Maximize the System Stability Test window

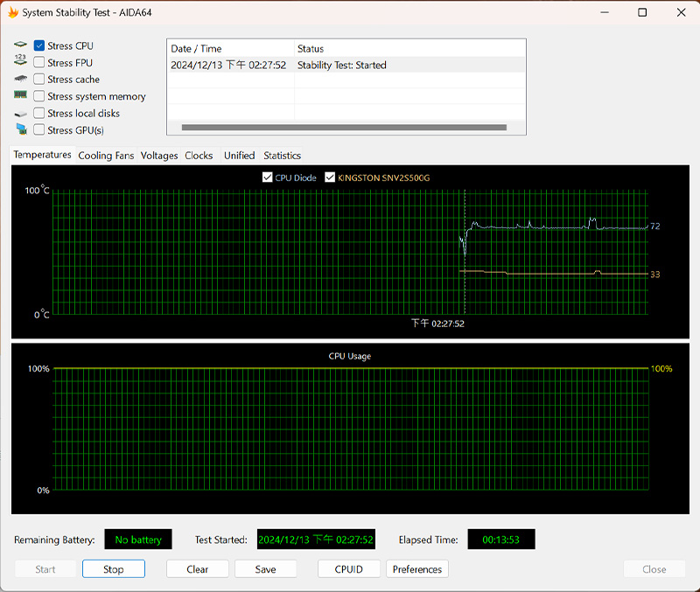point(642,12)
